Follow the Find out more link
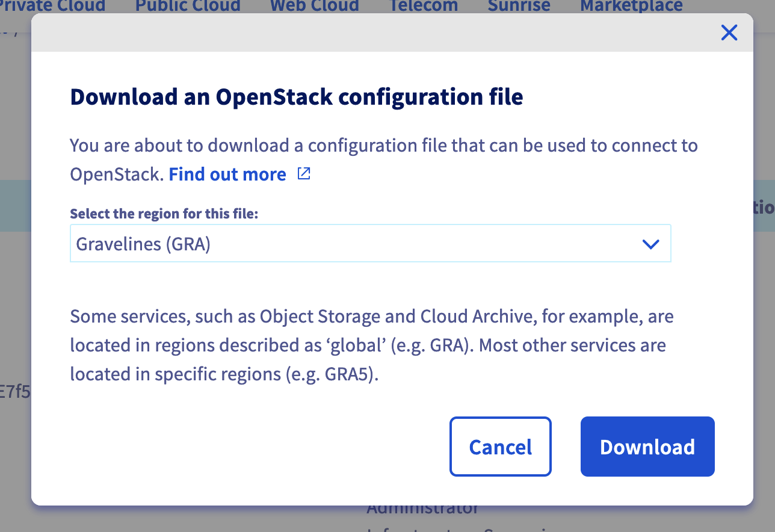Viewport: 775px width, 532px height. (227, 174)
